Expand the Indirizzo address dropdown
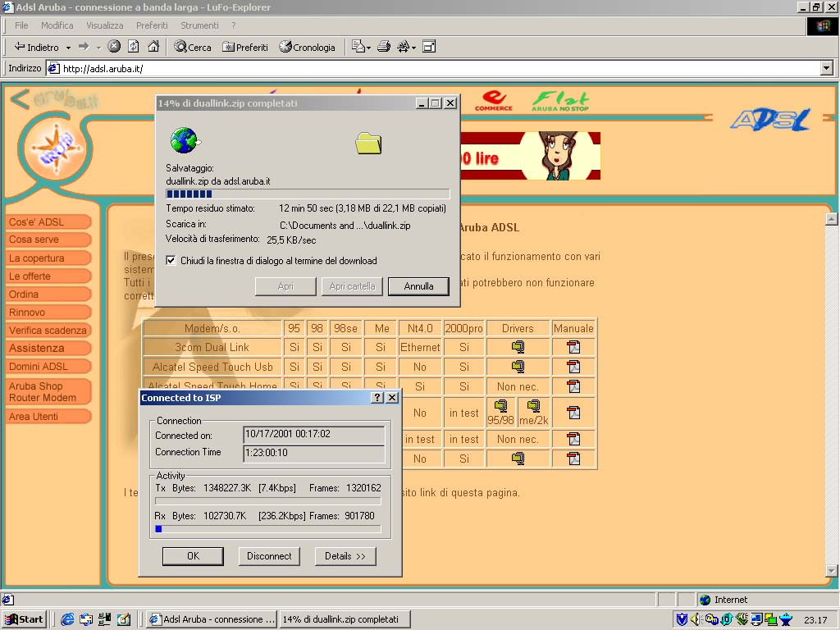This screenshot has width=840, height=630. click(826, 69)
